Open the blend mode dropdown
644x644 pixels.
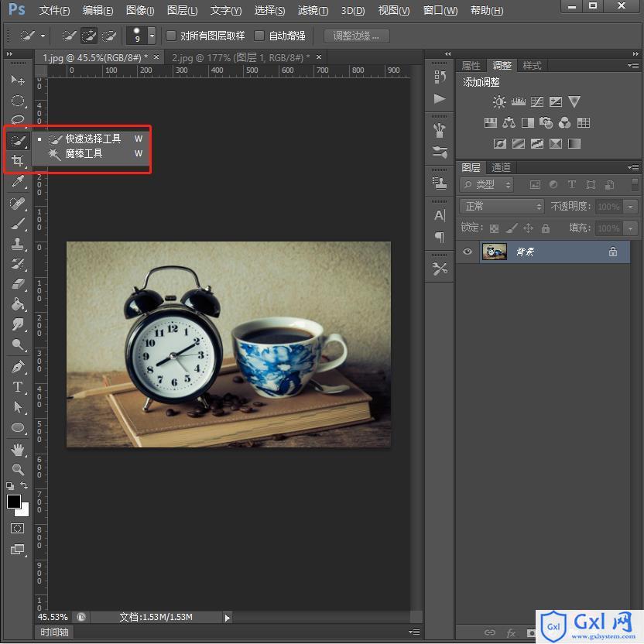coord(502,206)
